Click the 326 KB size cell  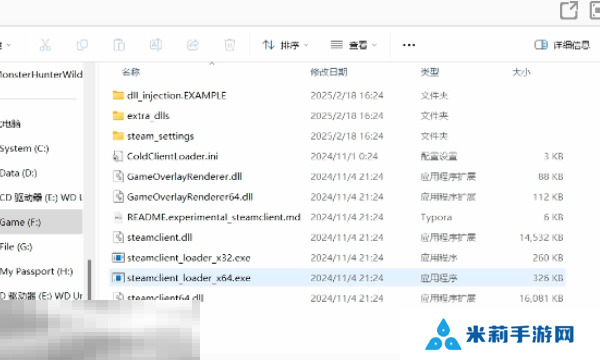pyautogui.click(x=548, y=278)
